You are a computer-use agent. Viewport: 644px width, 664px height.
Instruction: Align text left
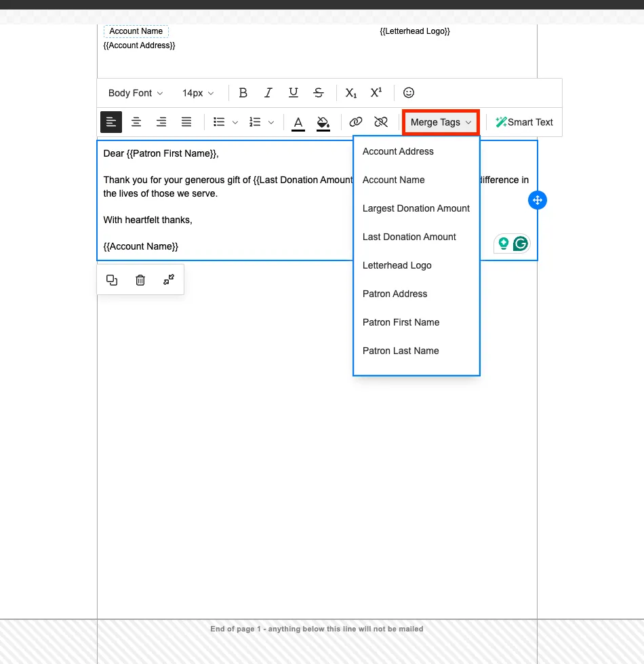pos(111,122)
